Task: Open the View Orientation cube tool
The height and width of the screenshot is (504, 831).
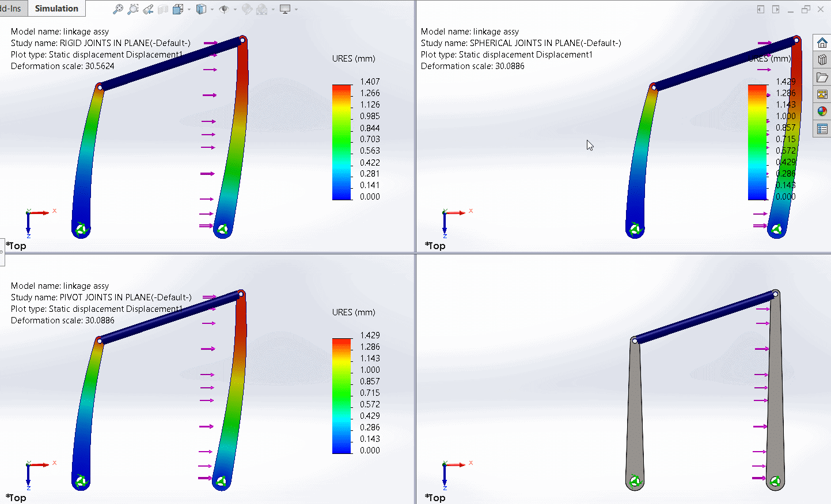Action: tap(177, 9)
